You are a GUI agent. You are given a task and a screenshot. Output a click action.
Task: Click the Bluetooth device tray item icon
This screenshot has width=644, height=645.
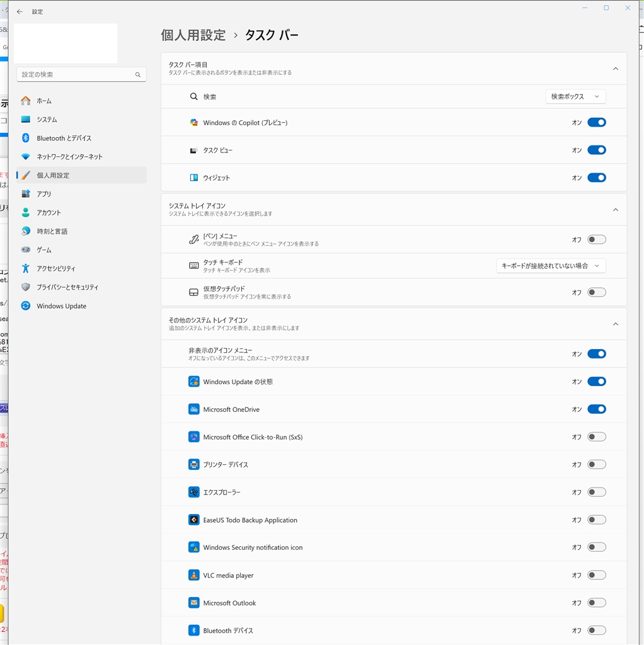194,630
